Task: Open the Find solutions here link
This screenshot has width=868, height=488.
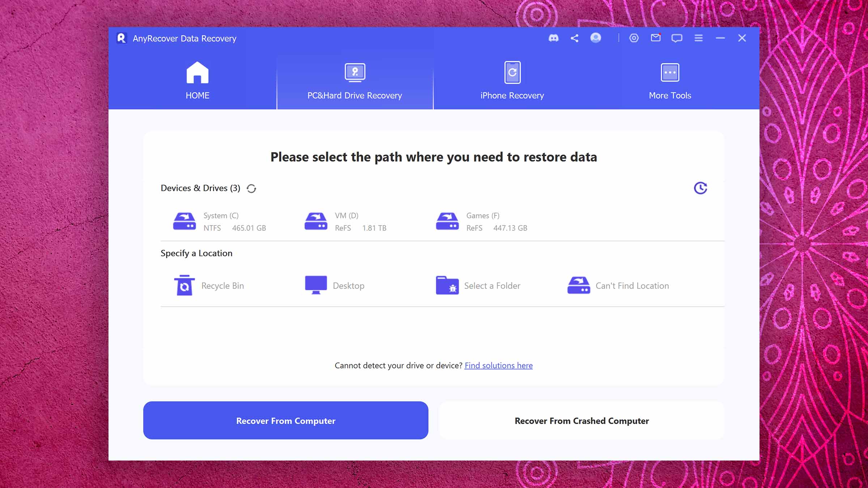Action: [x=499, y=365]
